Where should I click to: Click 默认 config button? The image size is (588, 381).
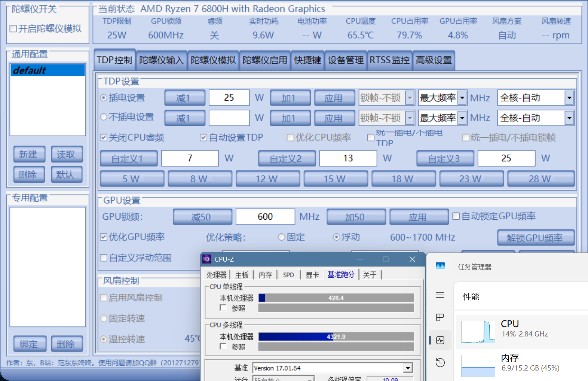[67, 174]
